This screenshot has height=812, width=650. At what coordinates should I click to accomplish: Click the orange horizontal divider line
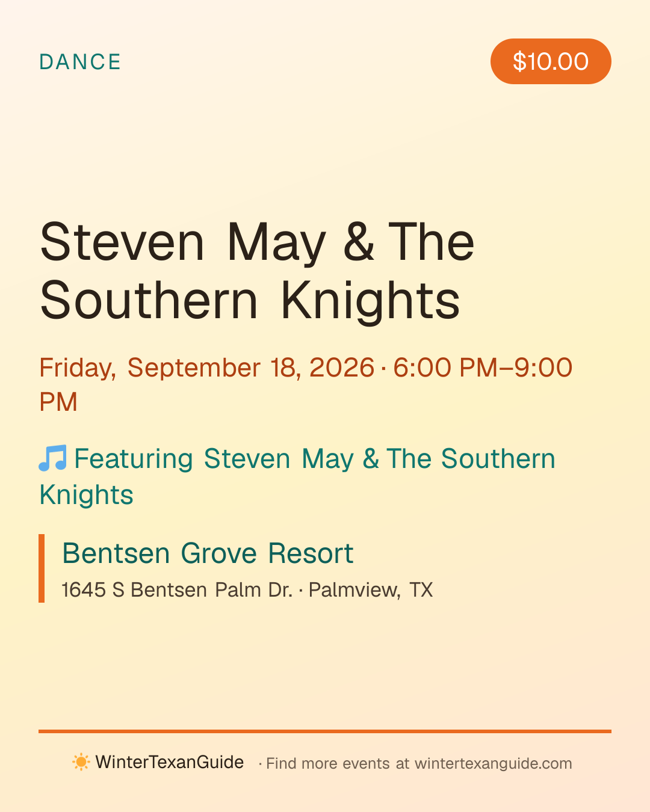[325, 731]
